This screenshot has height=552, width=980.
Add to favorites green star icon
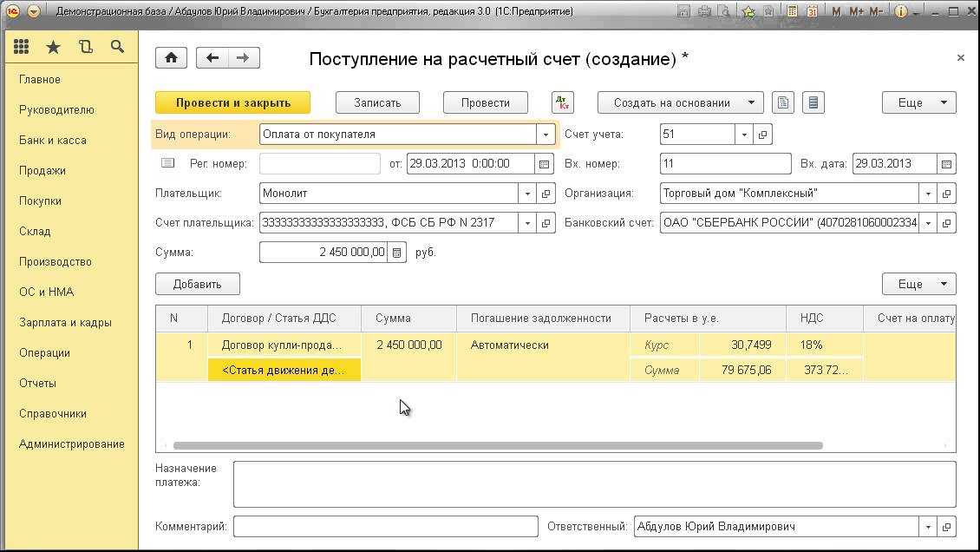pos(748,11)
